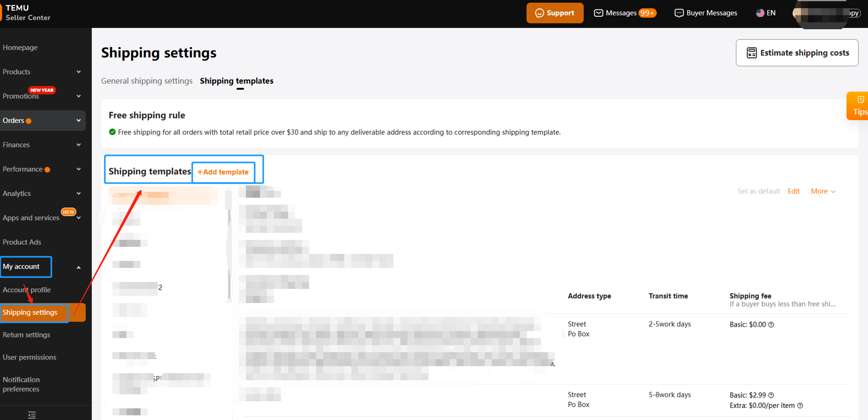Click Estimate shipping costs button
Screen dimensions: 868x420
pyautogui.click(x=797, y=53)
